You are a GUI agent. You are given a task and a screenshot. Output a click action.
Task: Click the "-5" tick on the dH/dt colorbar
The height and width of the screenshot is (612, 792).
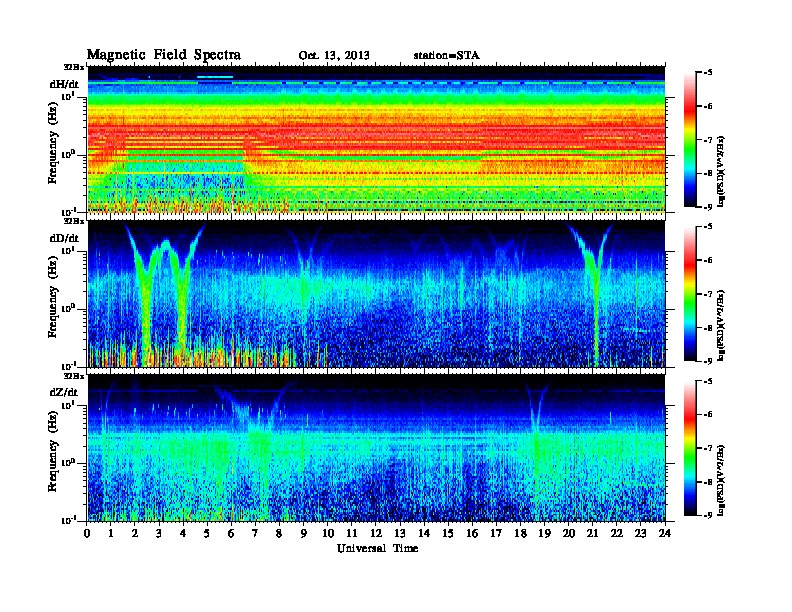707,73
